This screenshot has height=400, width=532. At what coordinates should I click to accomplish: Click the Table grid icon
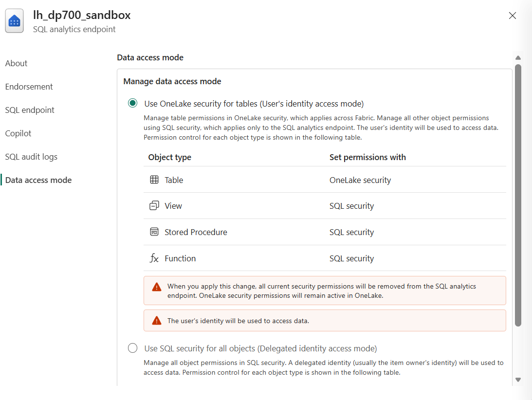tap(154, 180)
